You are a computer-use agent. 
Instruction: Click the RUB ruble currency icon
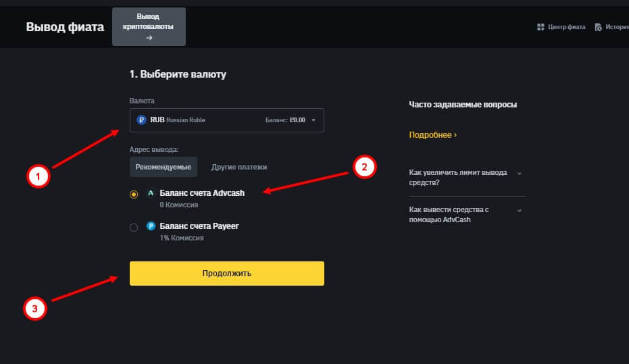point(141,120)
